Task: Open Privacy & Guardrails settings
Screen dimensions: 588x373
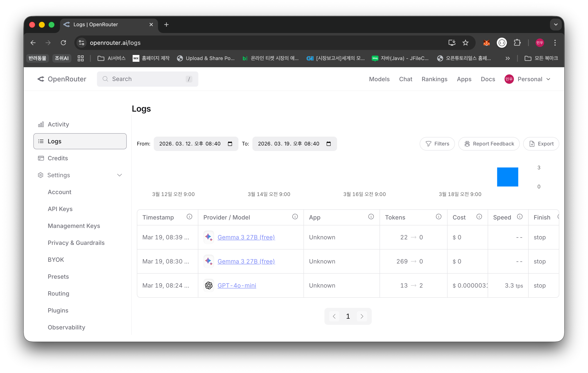Action: pos(76,243)
